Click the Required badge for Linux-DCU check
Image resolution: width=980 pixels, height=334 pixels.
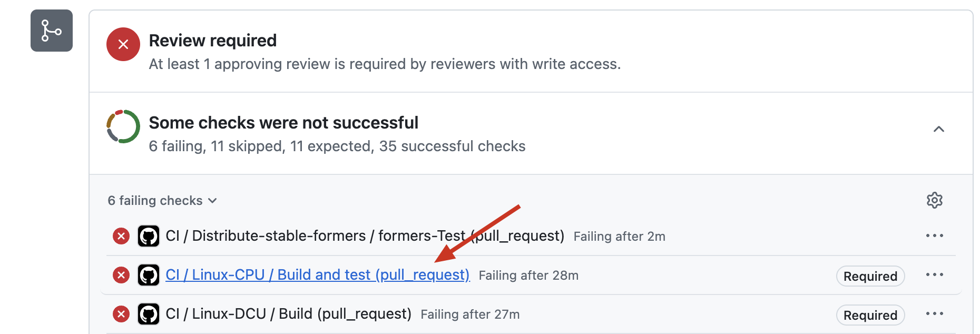tap(870, 315)
